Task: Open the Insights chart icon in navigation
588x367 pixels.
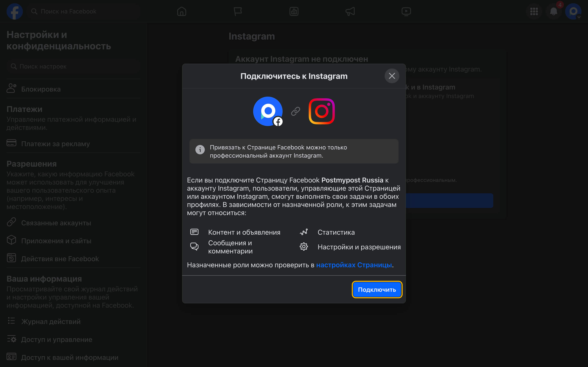Action: point(294,11)
